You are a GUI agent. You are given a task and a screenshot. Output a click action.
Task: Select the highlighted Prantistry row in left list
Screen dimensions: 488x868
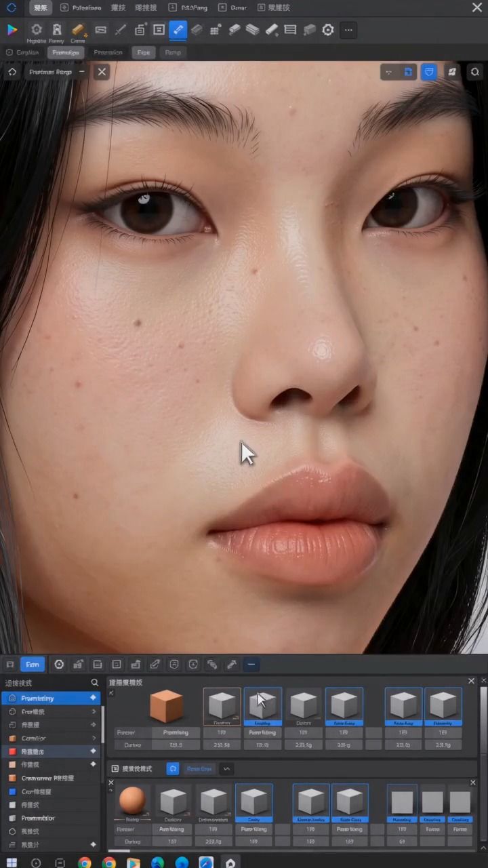pyautogui.click(x=50, y=698)
